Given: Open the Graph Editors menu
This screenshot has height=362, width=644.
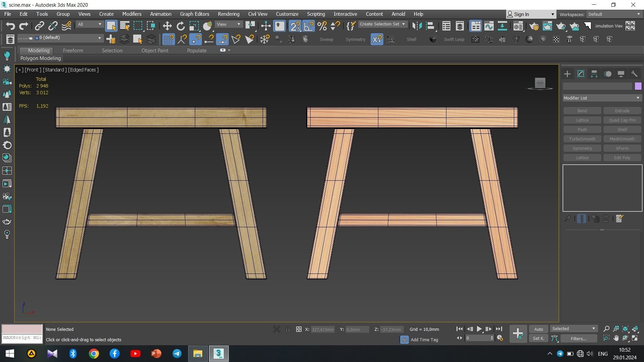Looking at the screenshot, I should point(195,14).
